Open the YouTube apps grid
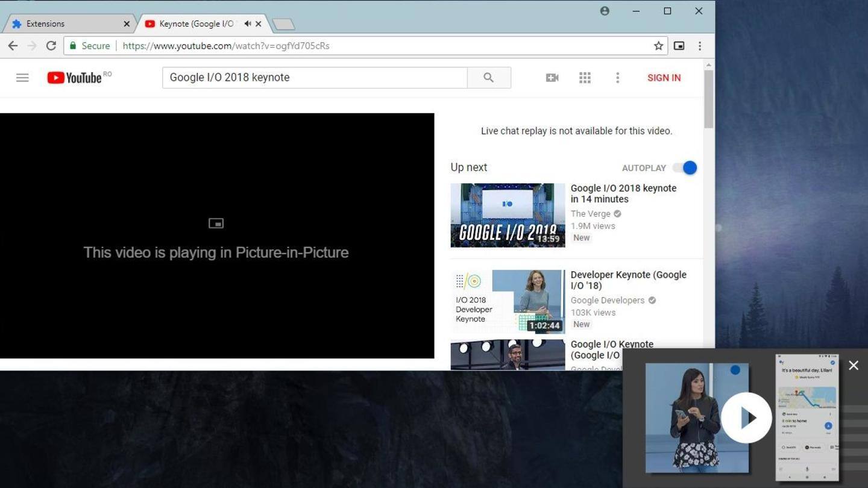Viewport: 868px width, 488px height. (x=585, y=78)
